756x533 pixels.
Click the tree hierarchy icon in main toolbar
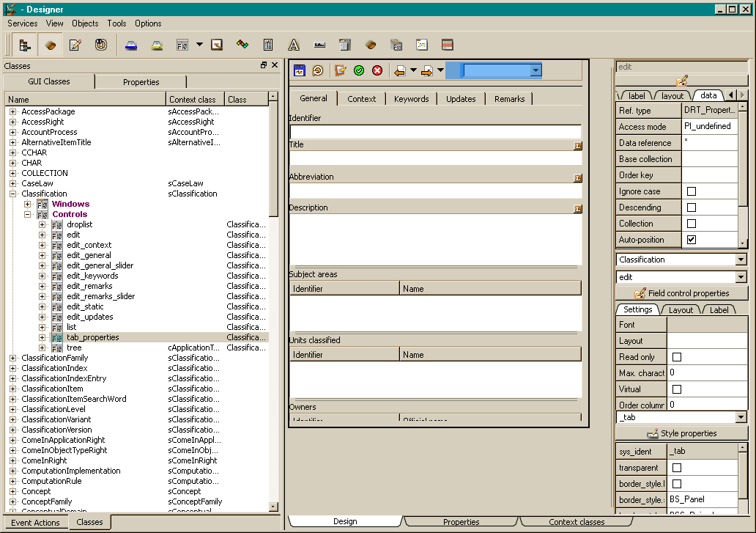[25, 45]
